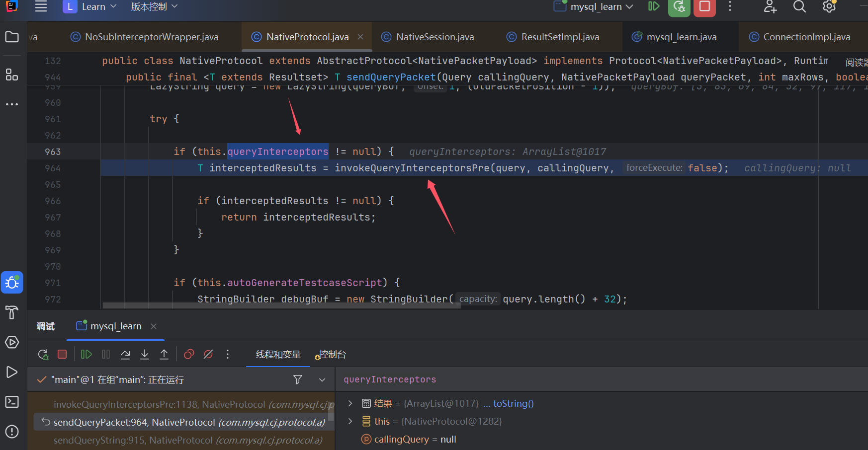
Task: Expand the 结果 ArrayList@1017 node
Action: (350, 403)
